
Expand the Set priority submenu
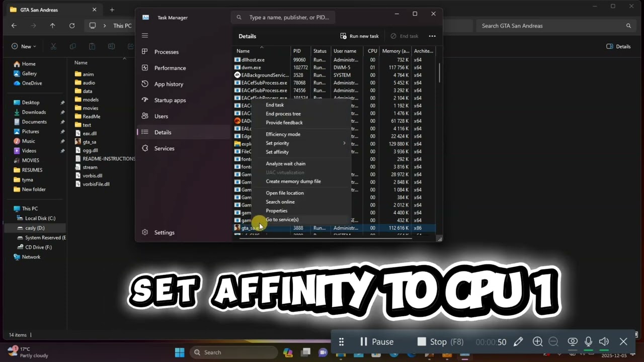[305, 143]
